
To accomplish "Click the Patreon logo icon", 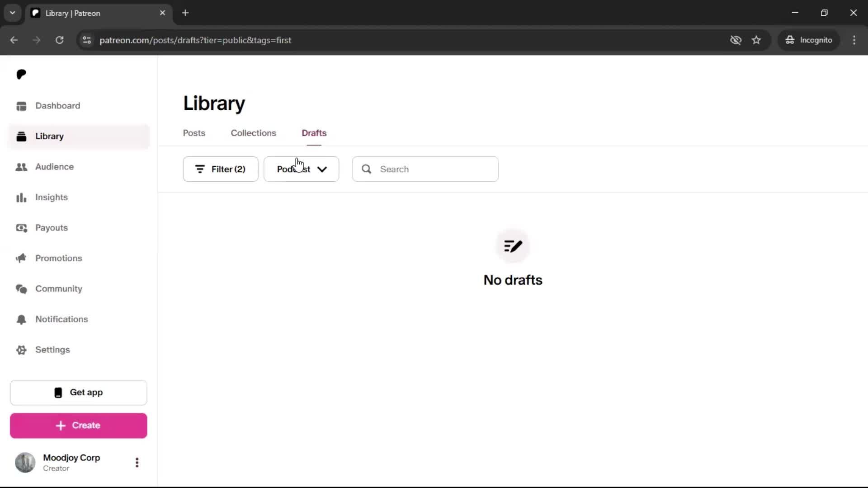I will click(21, 74).
